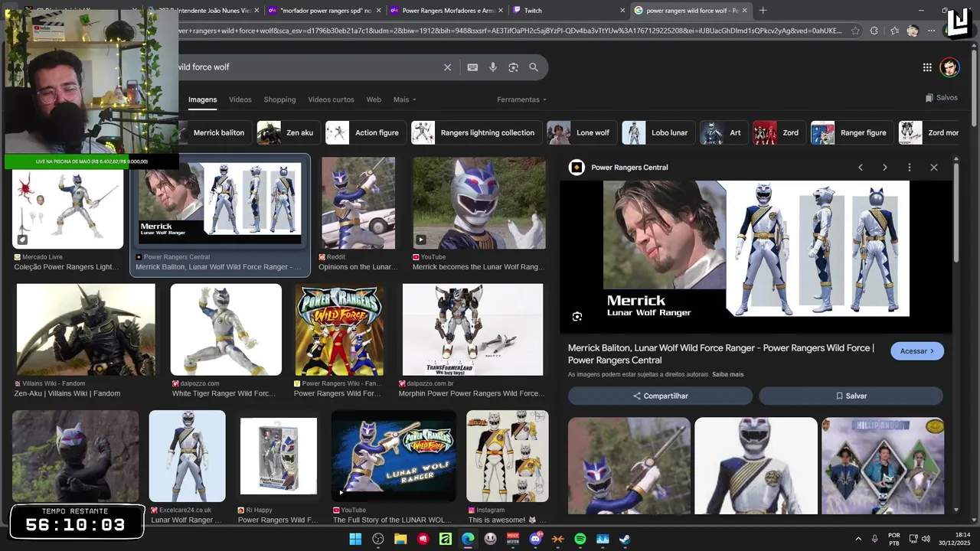Switch to the Shopping tab
This screenshot has width=980, height=551.
click(x=279, y=99)
